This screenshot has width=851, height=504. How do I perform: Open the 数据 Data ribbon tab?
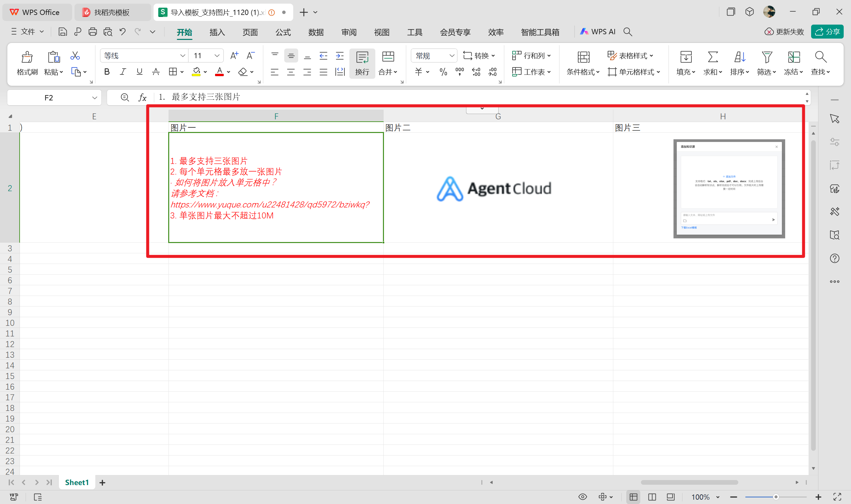click(316, 32)
